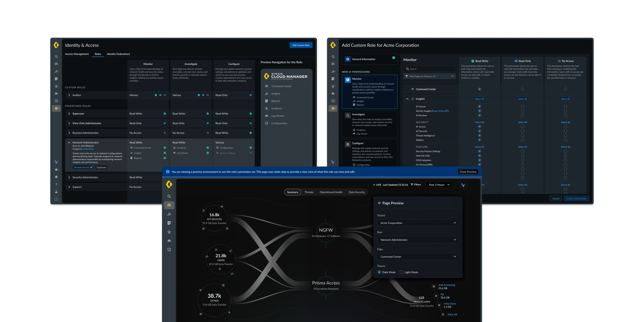Click the Reports icon in the preview sidebar
This screenshot has height=322, width=644.
click(169, 223)
